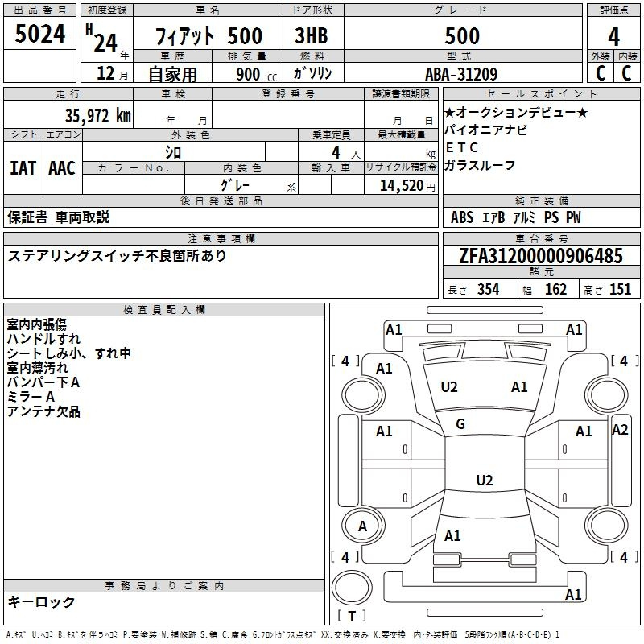Click the U2 dent mark on hood

click(449, 387)
